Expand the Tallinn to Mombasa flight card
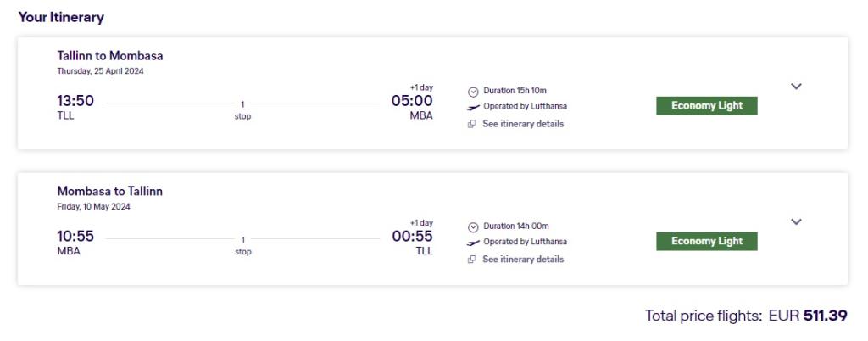Viewport: 868px width, 341px height. 796,86
